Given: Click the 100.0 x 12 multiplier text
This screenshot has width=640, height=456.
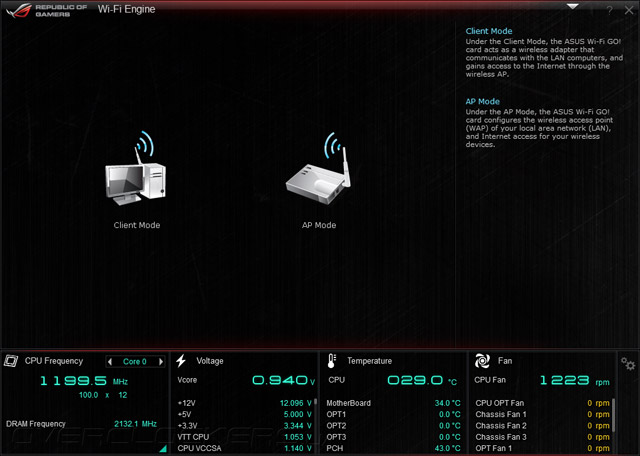Looking at the screenshot, I should [103, 395].
